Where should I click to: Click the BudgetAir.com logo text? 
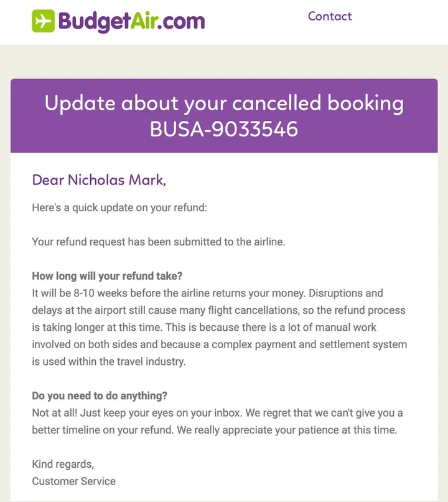pos(131,22)
